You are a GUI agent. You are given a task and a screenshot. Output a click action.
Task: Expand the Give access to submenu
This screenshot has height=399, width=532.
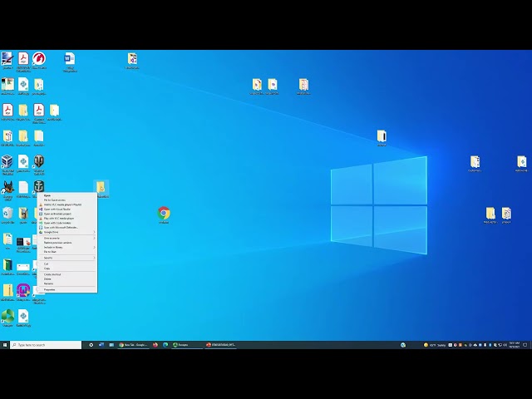[67, 239]
